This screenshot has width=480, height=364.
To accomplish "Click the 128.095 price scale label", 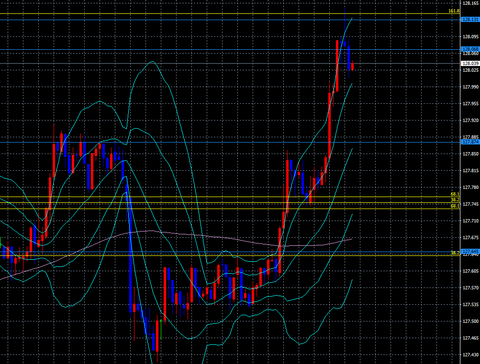I will click(x=470, y=37).
